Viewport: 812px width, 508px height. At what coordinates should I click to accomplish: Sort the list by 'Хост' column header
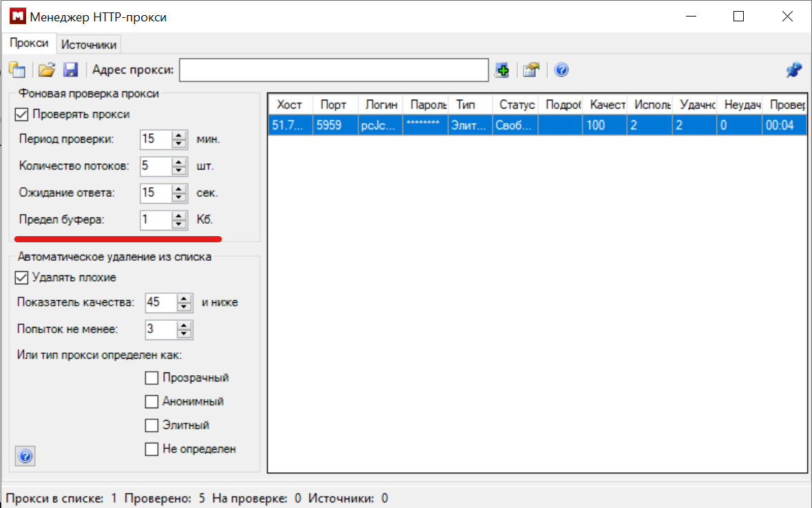pyautogui.click(x=289, y=105)
